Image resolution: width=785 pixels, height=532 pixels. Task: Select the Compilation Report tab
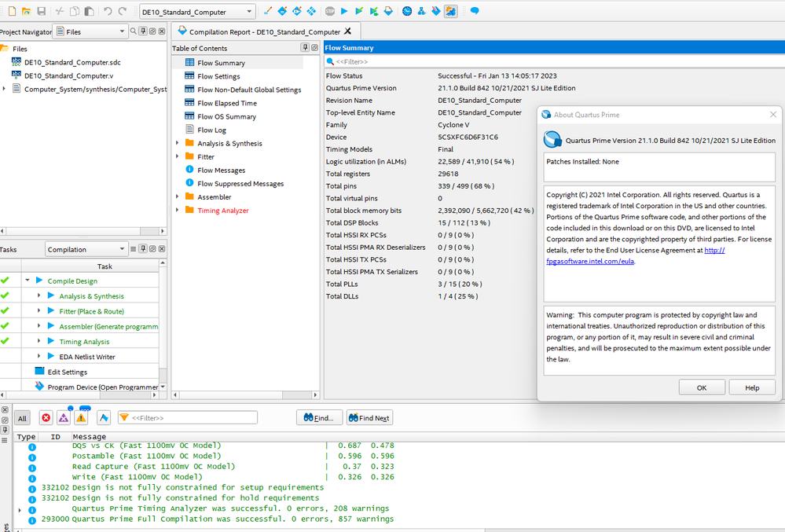click(x=266, y=31)
